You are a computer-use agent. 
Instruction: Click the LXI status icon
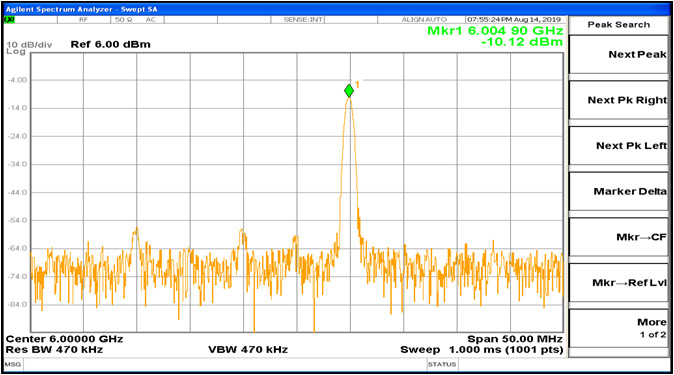coord(9,20)
